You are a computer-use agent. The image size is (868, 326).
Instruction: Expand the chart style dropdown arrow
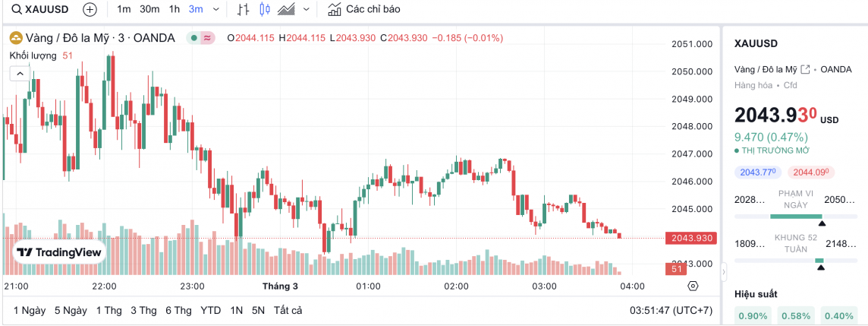[x=307, y=10]
